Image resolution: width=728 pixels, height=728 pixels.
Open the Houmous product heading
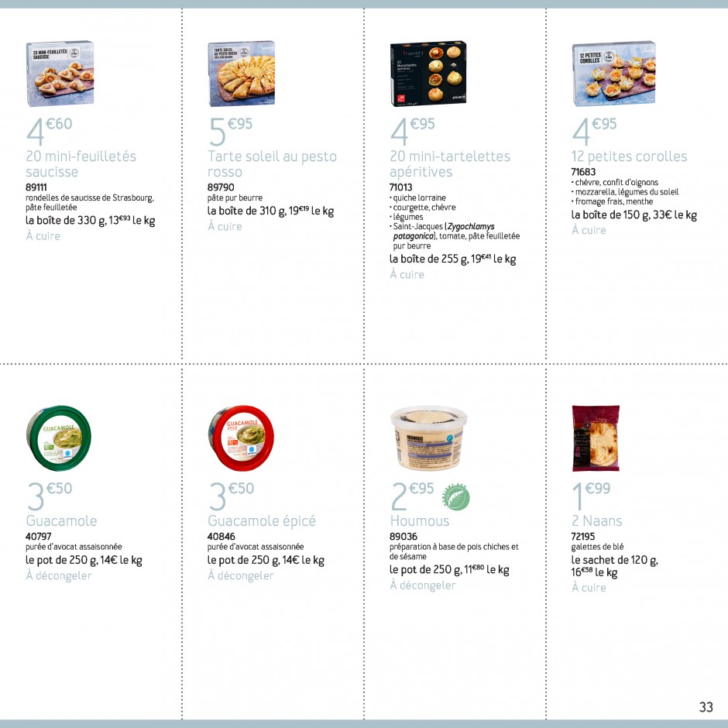(x=420, y=521)
